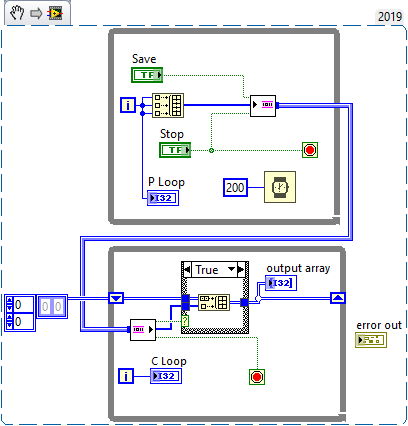Click the 200 numeric constant
Image resolution: width=408 pixels, height=426 pixels.
[235, 187]
